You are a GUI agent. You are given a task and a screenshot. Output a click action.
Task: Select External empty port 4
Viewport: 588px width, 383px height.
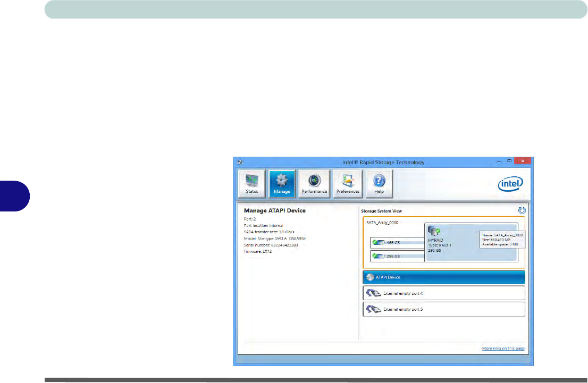443,293
